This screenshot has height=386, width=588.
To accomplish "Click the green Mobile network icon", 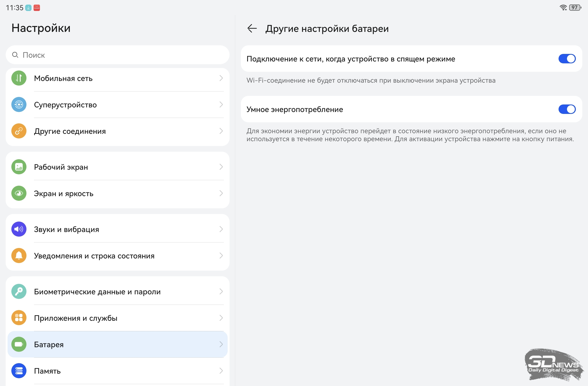I will point(19,78).
